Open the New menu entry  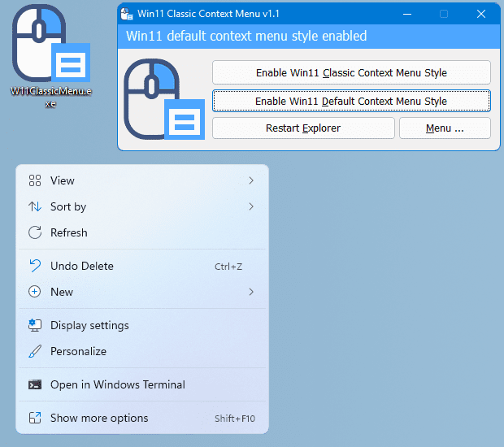tap(142, 292)
